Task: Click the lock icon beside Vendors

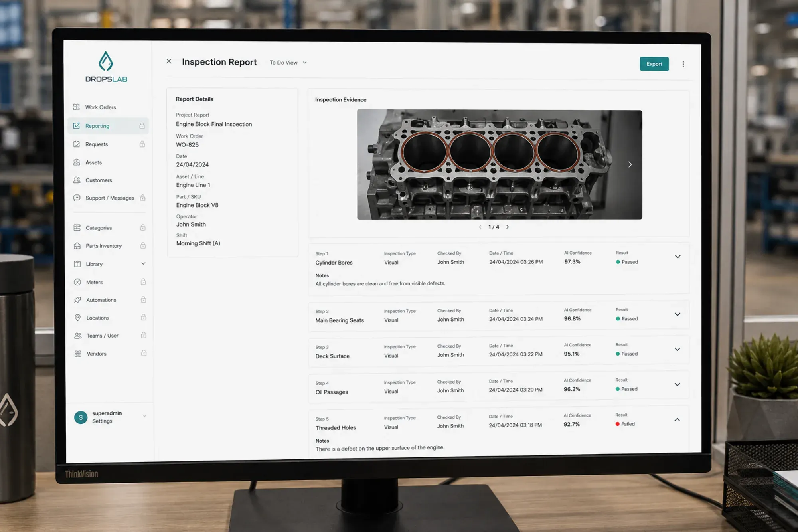Action: tap(144, 353)
